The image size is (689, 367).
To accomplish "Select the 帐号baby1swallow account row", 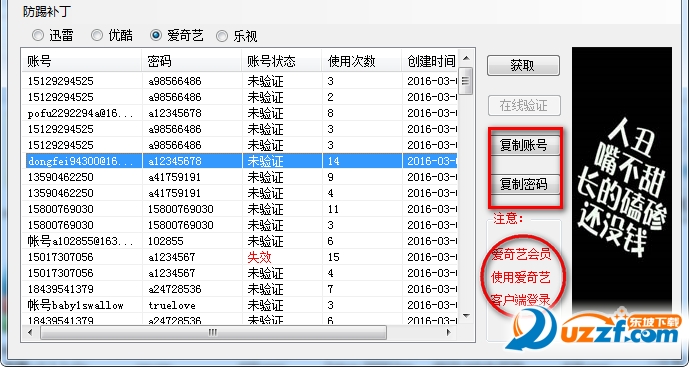I will (x=239, y=305).
